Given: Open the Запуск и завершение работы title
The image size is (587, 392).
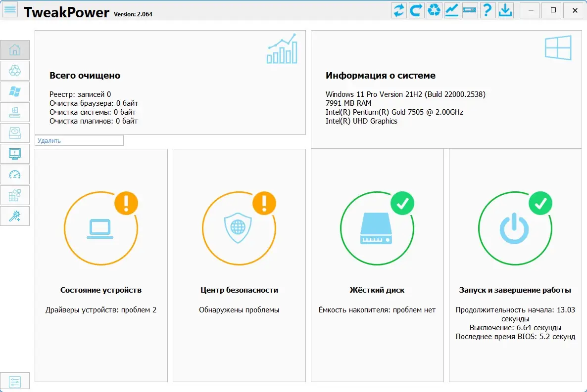Looking at the screenshot, I should (515, 290).
